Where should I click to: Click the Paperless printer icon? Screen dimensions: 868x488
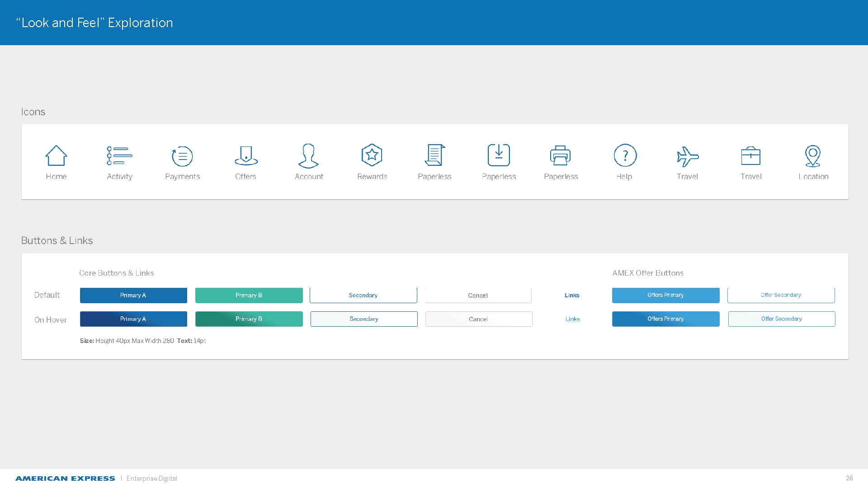coord(561,155)
